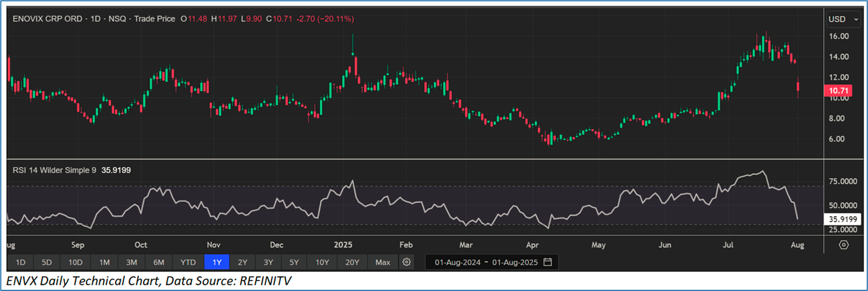The width and height of the screenshot is (868, 291).
Task: Select the 5Y time range
Action: click(294, 263)
